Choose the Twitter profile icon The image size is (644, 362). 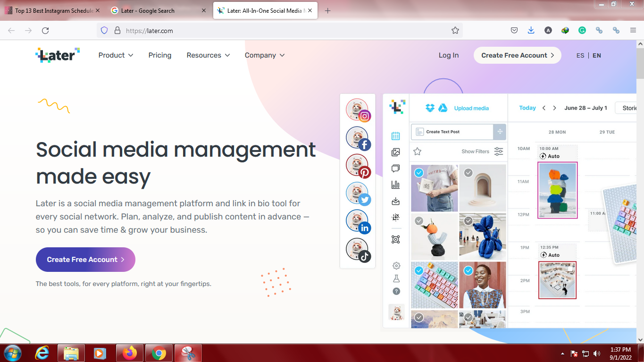click(x=358, y=194)
